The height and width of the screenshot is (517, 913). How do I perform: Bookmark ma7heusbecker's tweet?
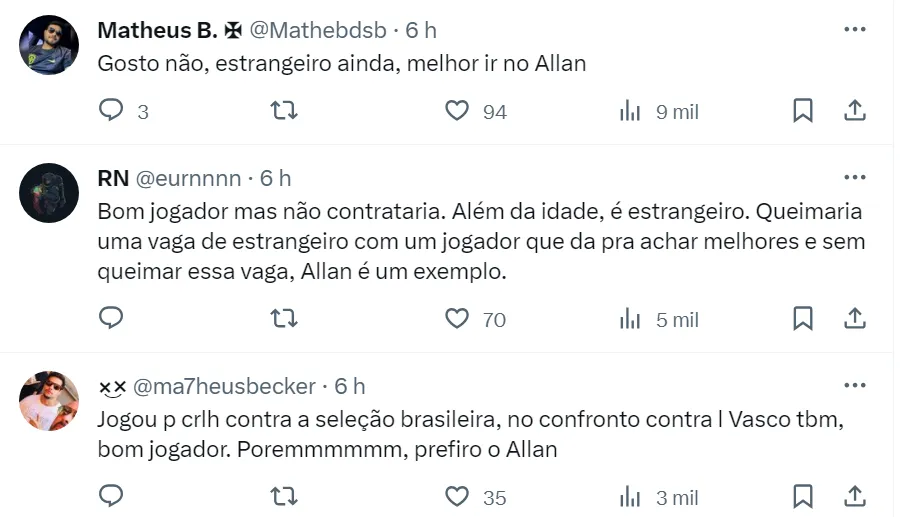(x=802, y=496)
